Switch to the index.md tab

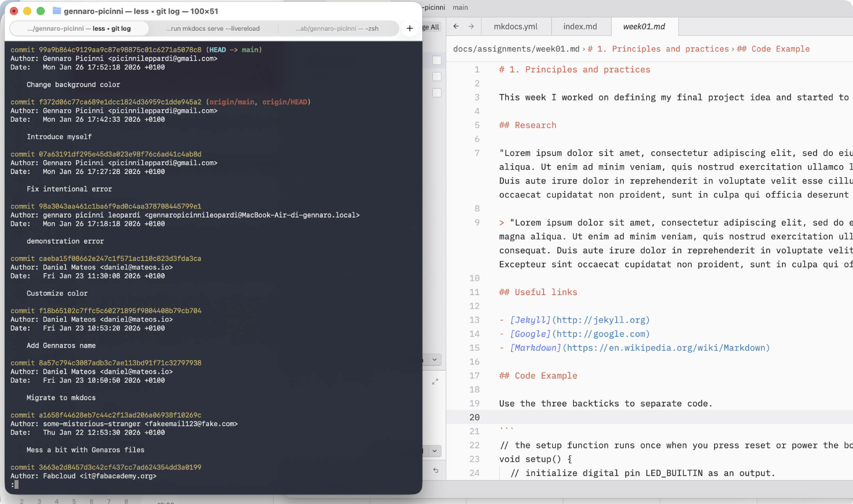click(x=580, y=26)
